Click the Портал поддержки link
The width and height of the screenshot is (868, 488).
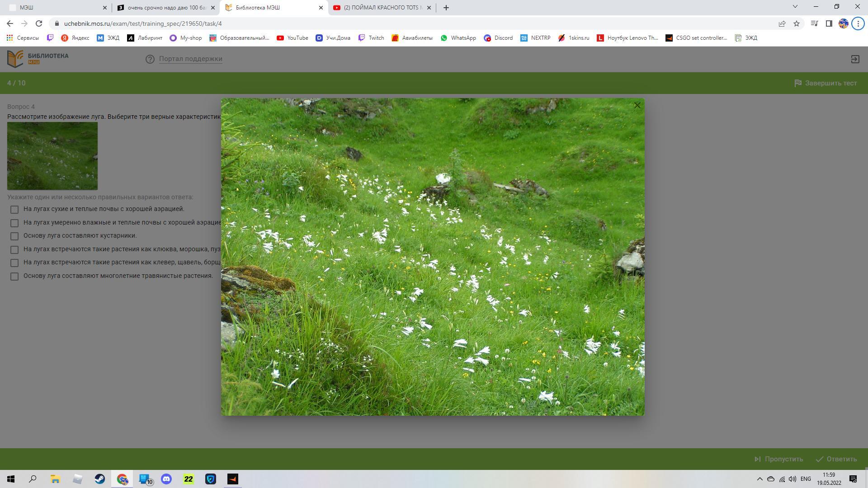coord(190,59)
